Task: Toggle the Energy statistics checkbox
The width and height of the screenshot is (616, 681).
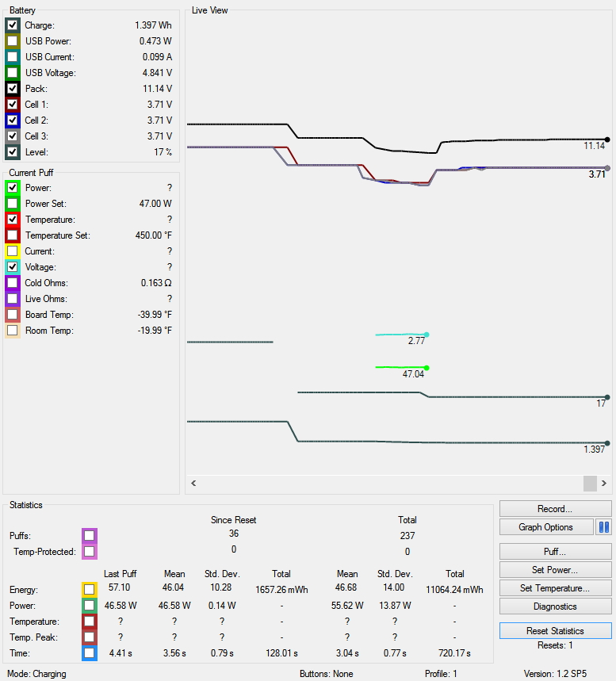Action: pyautogui.click(x=90, y=590)
